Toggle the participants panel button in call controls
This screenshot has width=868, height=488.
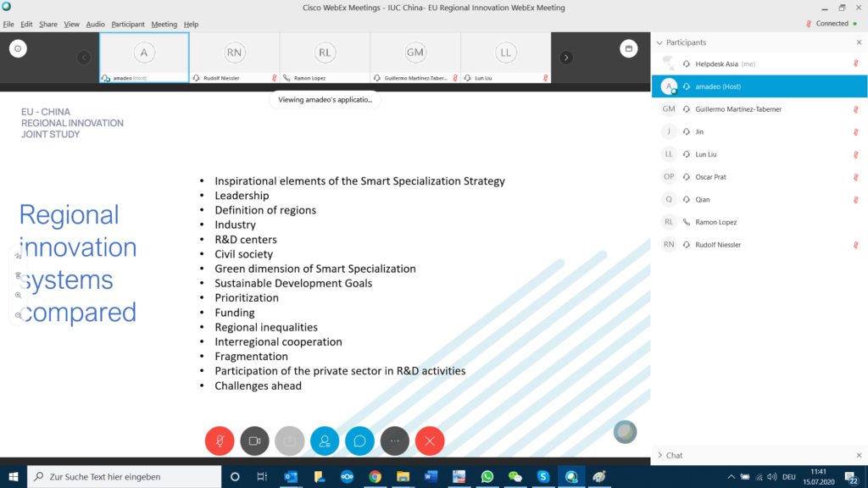coord(325,441)
